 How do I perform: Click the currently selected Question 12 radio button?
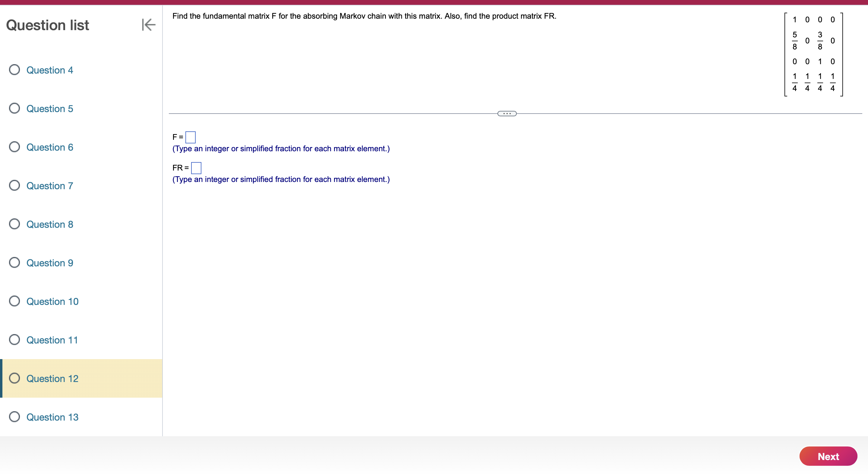coord(15,378)
